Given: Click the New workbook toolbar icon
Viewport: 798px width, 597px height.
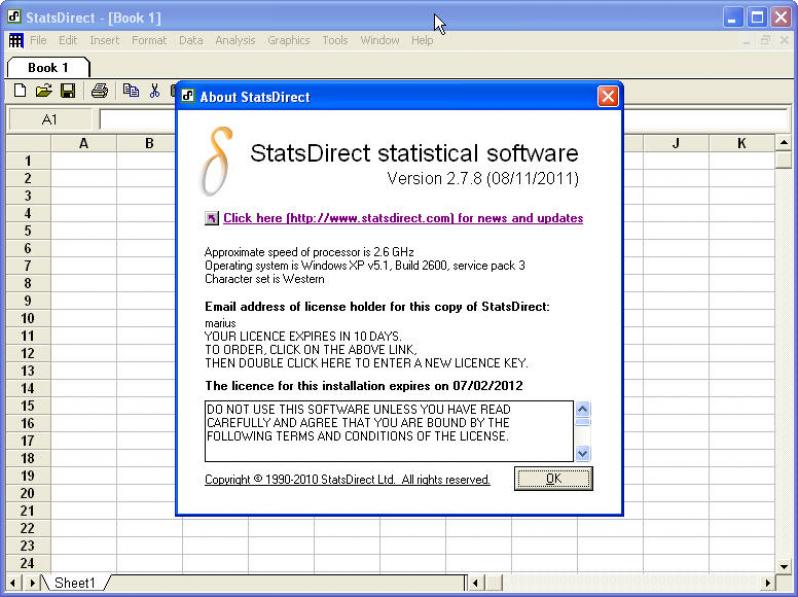Looking at the screenshot, I should coord(20,91).
